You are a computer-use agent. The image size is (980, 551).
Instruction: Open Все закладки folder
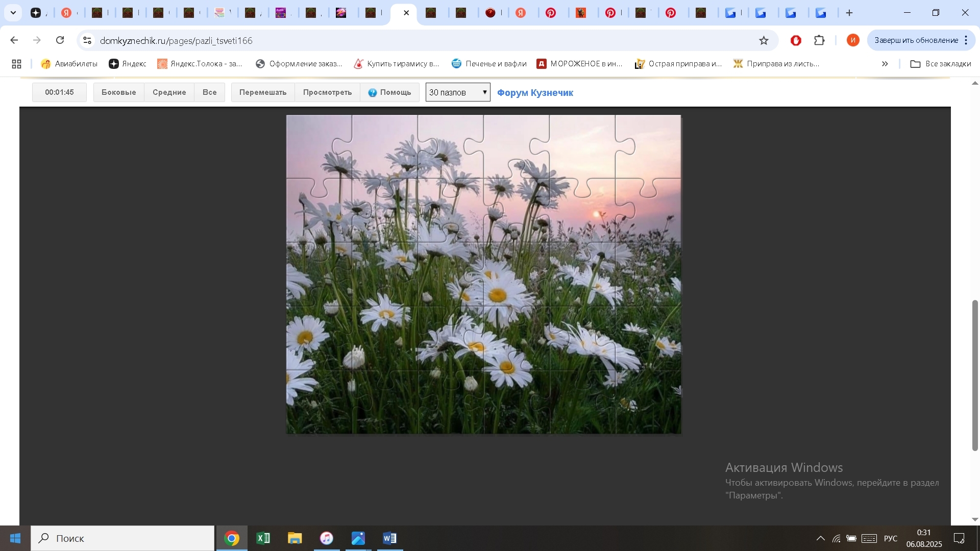(x=941, y=64)
